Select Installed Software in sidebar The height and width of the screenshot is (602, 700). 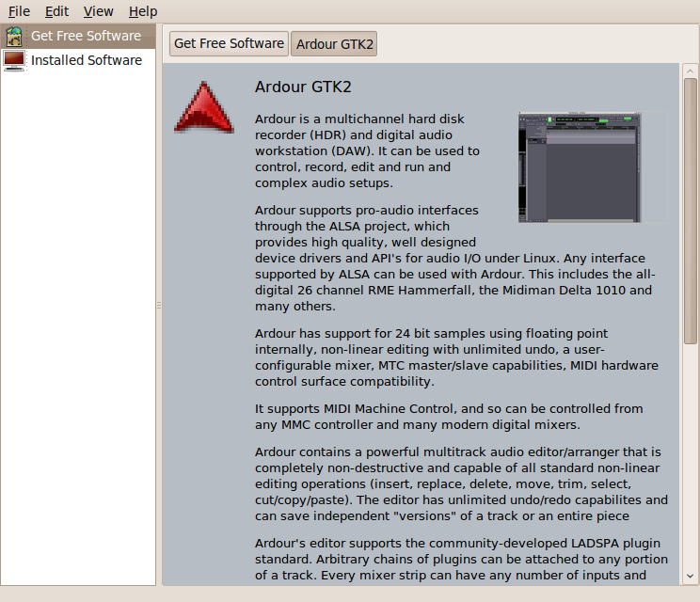point(78,60)
